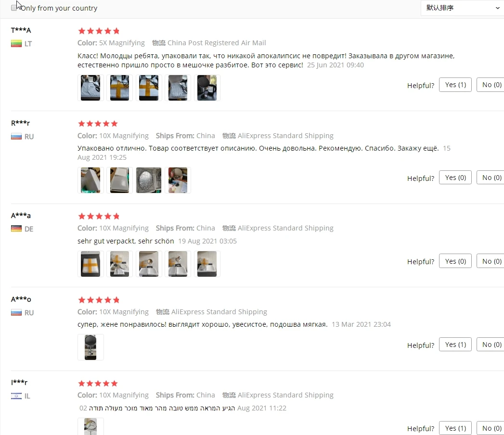Click Yes (0) on A***a's German review
Image resolution: width=504 pixels, height=435 pixels.
(x=455, y=261)
